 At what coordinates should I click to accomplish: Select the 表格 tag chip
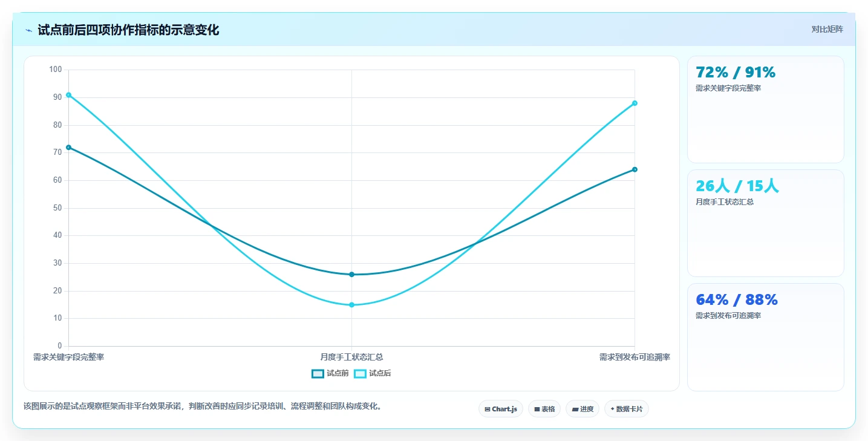[544, 409]
